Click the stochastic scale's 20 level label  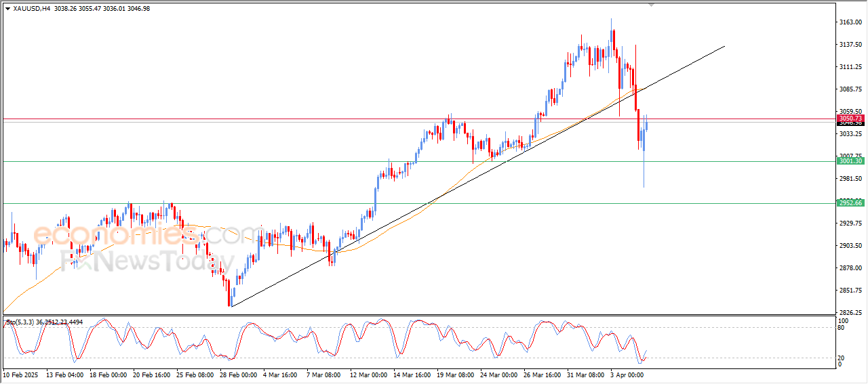(x=842, y=358)
